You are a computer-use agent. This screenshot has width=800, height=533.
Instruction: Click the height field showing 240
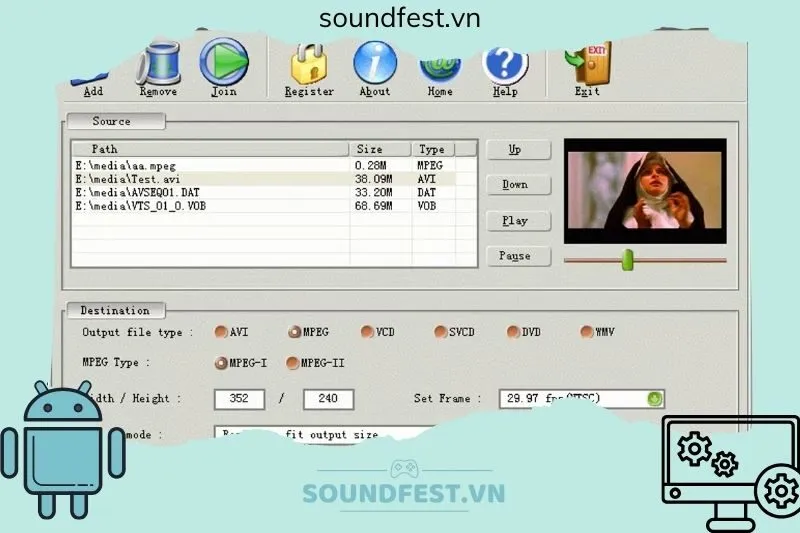(328, 399)
